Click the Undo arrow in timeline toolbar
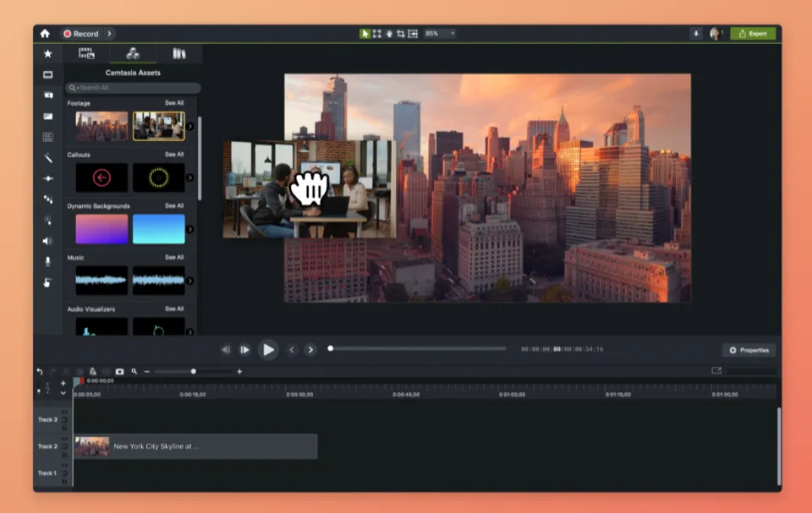Image resolution: width=812 pixels, height=513 pixels. pos(40,372)
